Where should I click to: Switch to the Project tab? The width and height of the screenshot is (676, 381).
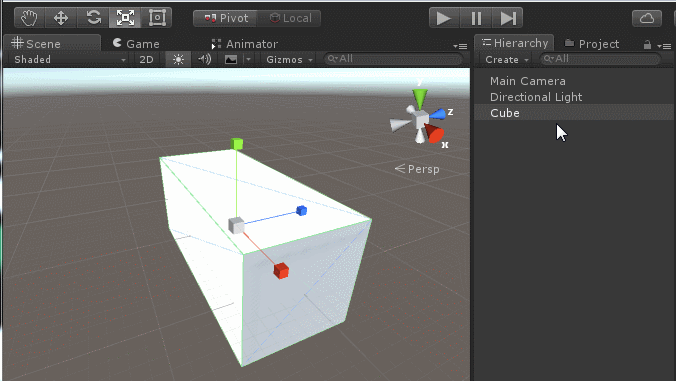tap(592, 44)
